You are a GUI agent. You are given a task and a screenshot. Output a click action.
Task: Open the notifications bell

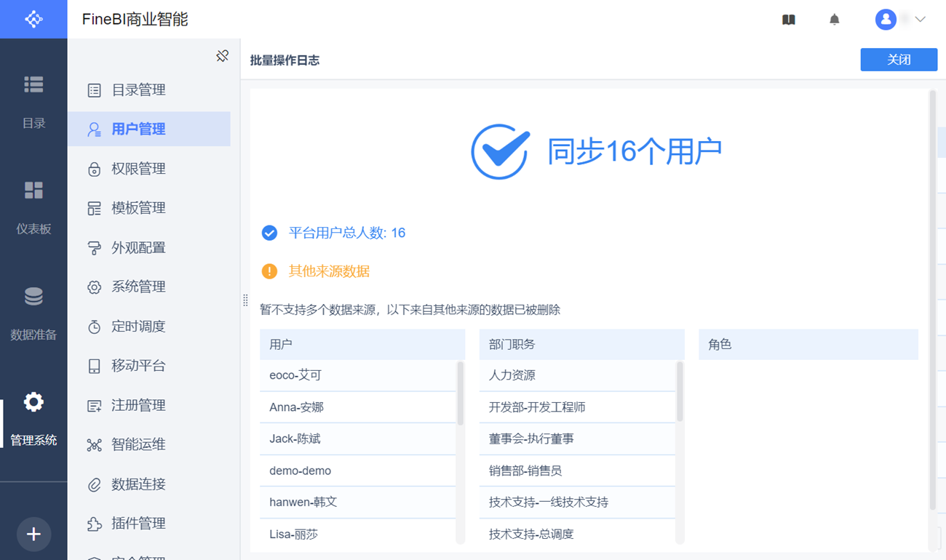(x=834, y=20)
